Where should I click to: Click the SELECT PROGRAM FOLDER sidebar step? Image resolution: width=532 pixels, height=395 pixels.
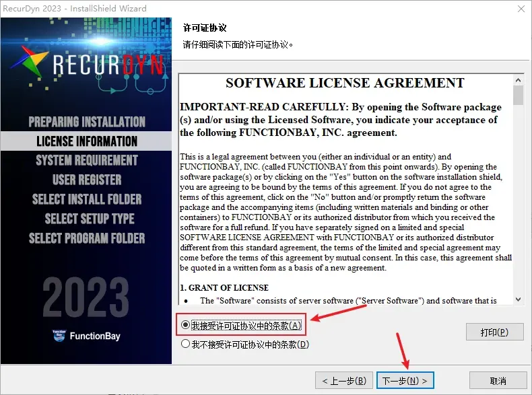click(87, 238)
